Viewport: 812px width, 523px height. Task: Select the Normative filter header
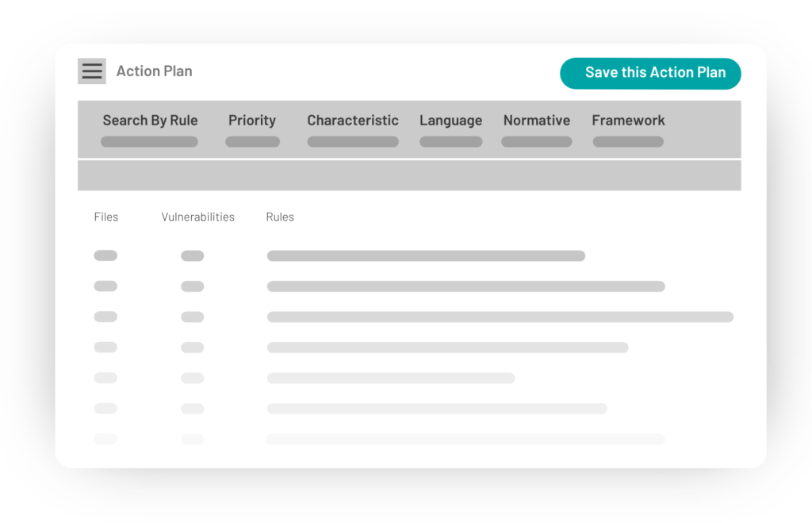coord(536,120)
